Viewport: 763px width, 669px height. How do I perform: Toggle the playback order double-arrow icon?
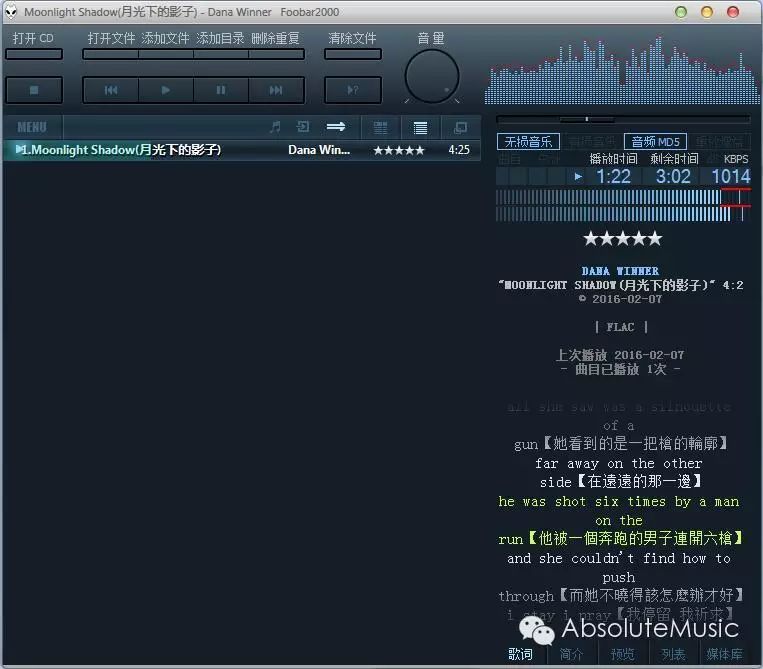[x=336, y=127]
